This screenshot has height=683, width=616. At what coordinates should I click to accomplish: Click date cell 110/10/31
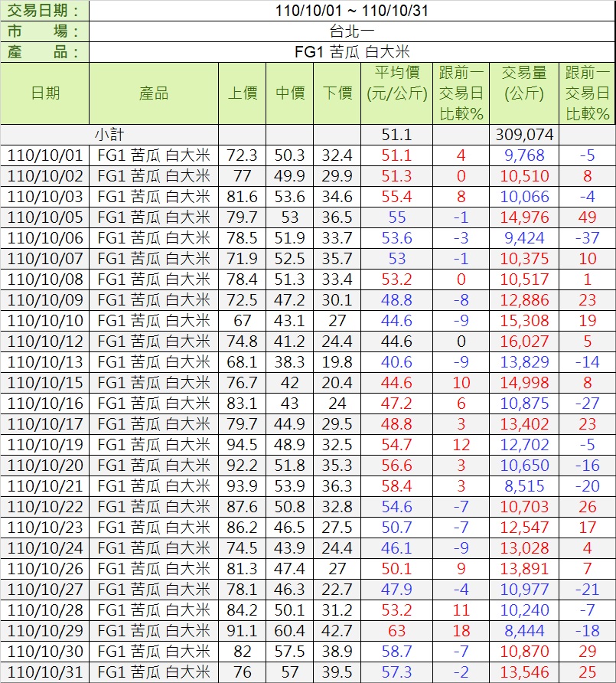click(45, 672)
